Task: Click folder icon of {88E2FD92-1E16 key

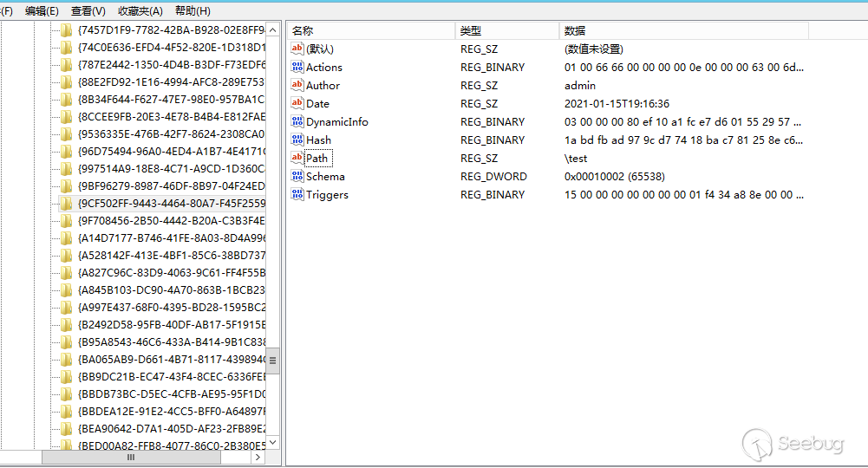Action: [x=67, y=81]
